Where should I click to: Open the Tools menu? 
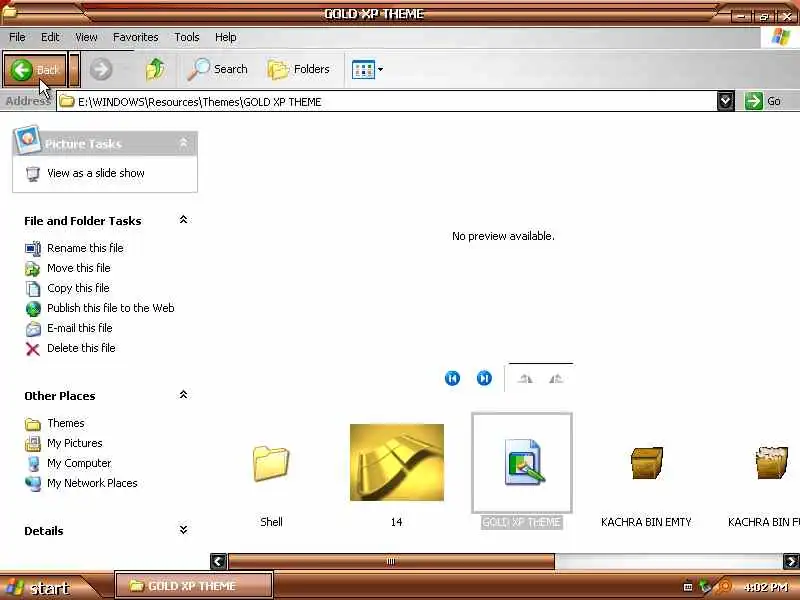click(x=187, y=37)
